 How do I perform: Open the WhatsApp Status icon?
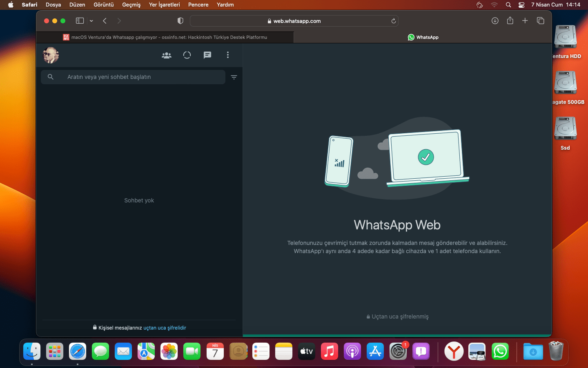[187, 55]
